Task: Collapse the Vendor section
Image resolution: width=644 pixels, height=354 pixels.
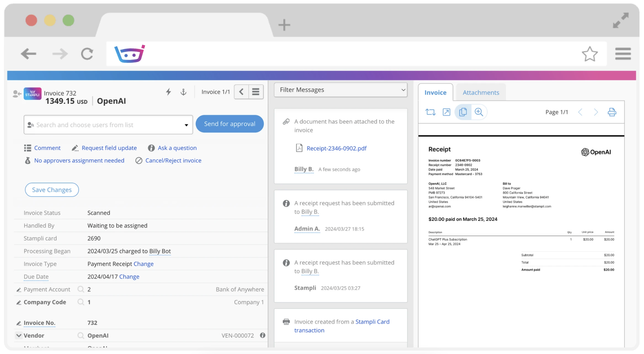Action: click(19, 336)
